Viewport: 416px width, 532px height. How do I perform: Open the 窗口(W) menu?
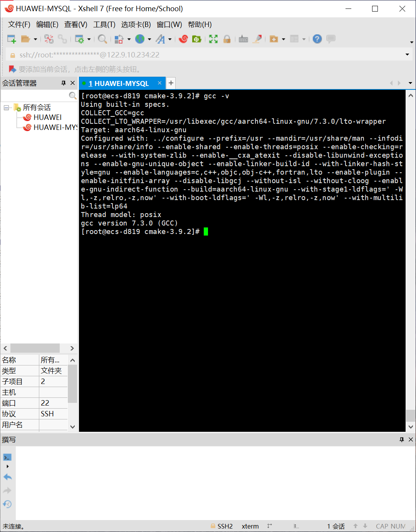coord(169,25)
